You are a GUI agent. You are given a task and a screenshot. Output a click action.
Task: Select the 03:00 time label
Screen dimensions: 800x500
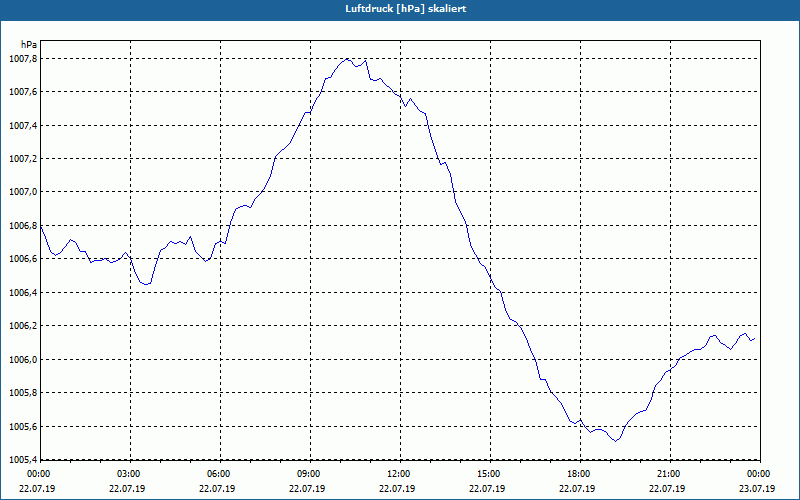pyautogui.click(x=129, y=474)
